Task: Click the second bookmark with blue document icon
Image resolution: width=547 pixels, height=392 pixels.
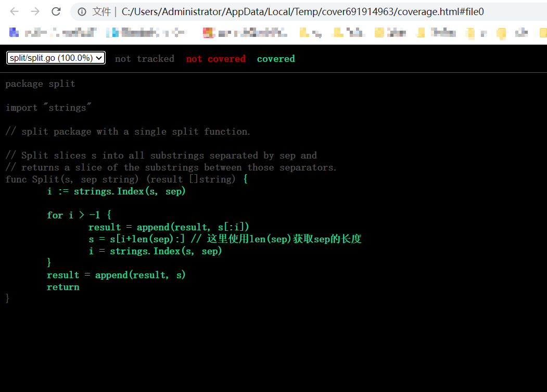Action: [x=111, y=32]
